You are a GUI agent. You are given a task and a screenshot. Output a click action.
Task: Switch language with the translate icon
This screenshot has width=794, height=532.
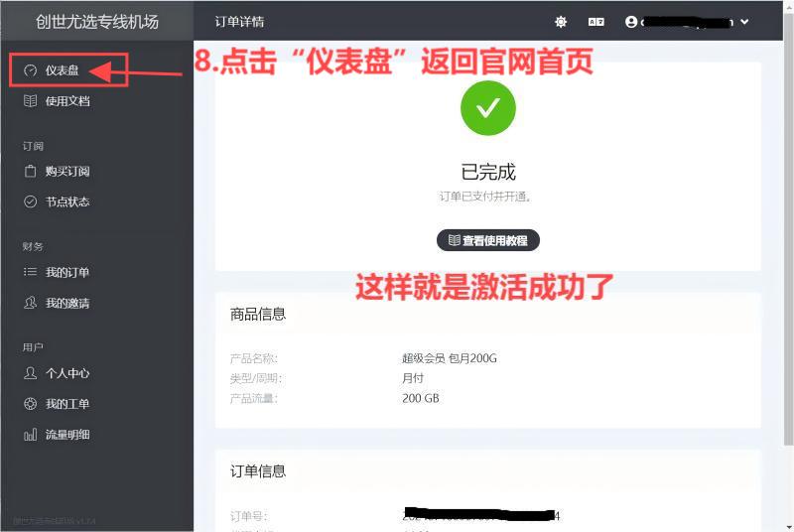596,22
